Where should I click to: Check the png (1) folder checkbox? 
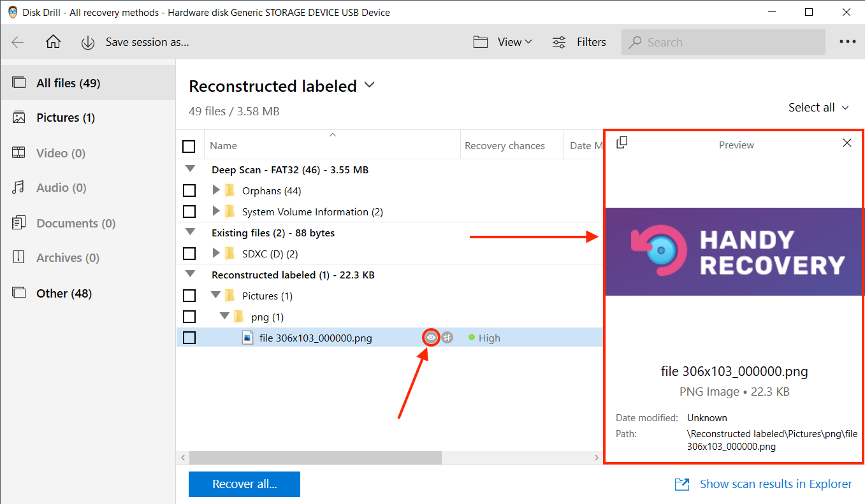pos(189,317)
